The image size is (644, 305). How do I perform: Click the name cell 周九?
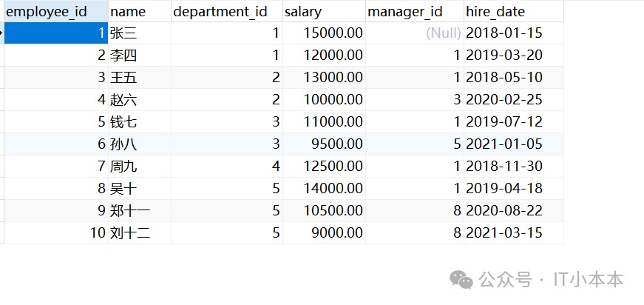coord(140,167)
